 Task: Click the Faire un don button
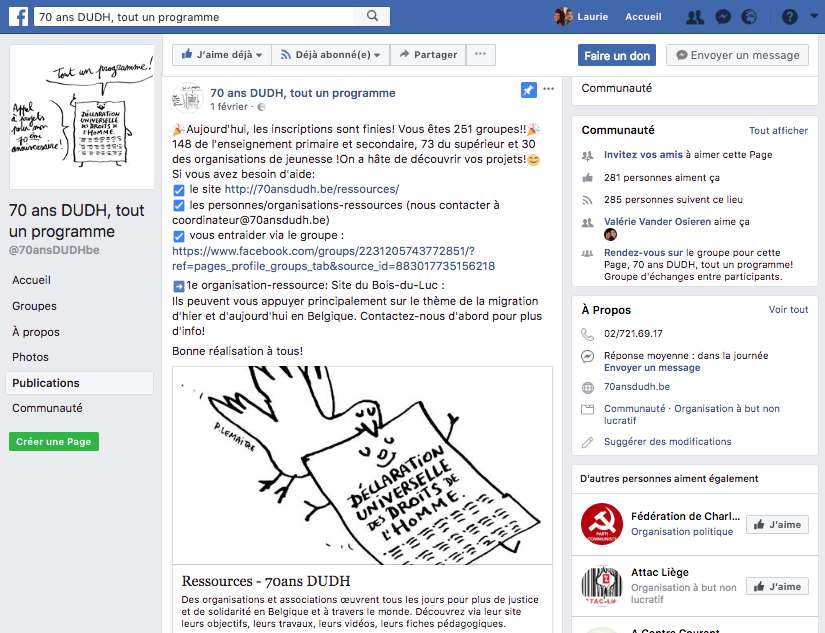[x=617, y=55]
